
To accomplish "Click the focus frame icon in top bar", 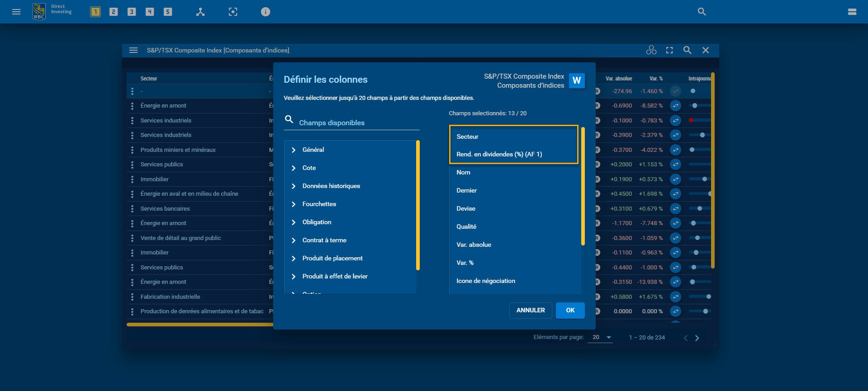I will (233, 12).
